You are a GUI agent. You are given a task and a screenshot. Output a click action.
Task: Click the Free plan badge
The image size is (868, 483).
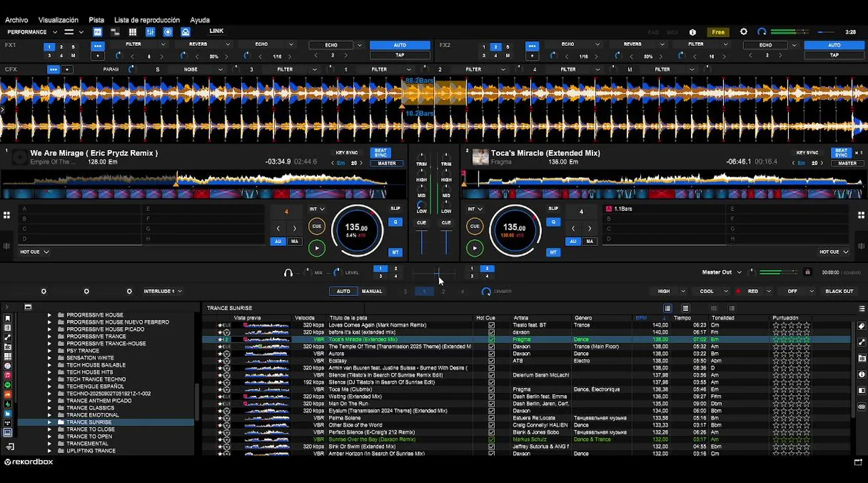[719, 32]
